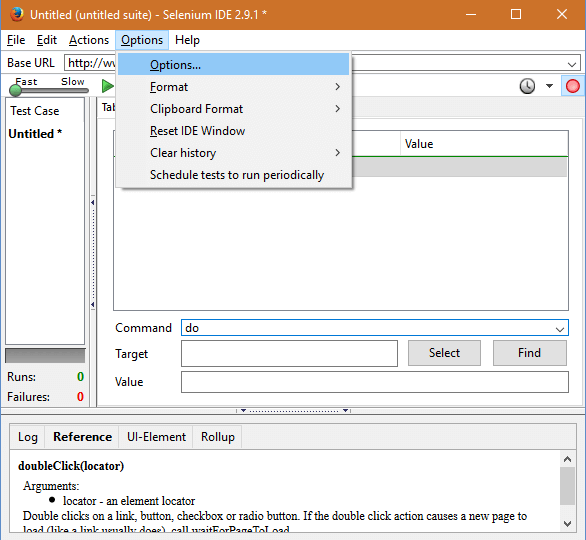Maximize the Selenium IDE window
Image resolution: width=586 pixels, height=540 pixels.
[516, 15]
